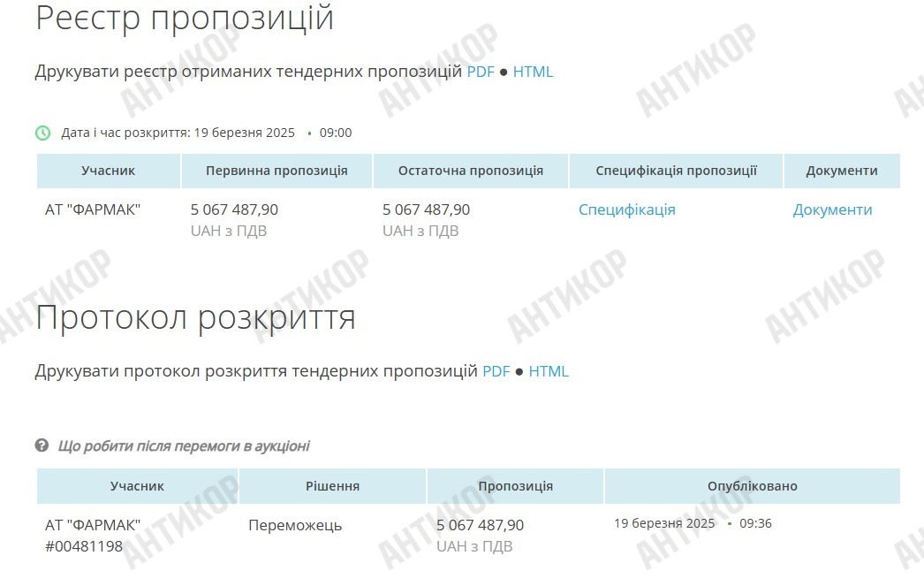View the opening protocol in HTML
The height and width of the screenshot is (586, 924).
(x=549, y=371)
